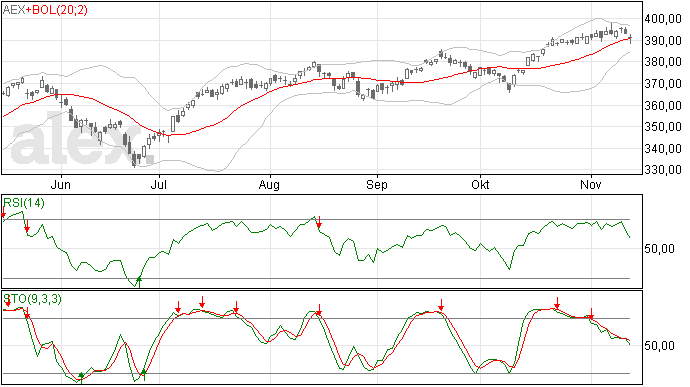Click the Nov month label
Image resolution: width=690 pixels, height=387 pixels.
pos(591,184)
